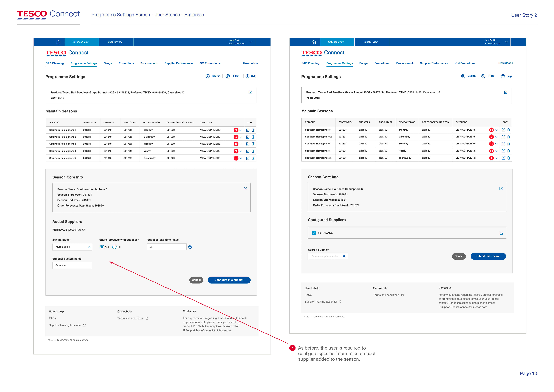Click Submit this season button
This screenshot has width=554, height=392.
point(488,256)
